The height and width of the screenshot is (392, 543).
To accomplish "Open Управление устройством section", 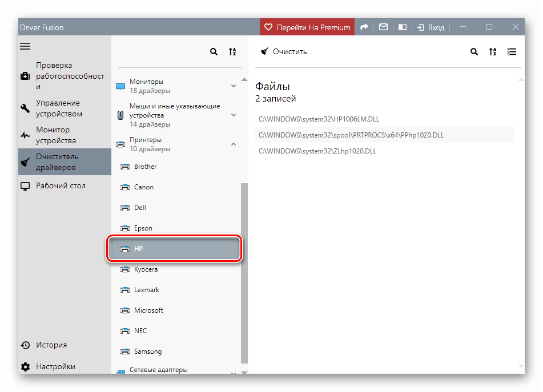I will (x=65, y=108).
